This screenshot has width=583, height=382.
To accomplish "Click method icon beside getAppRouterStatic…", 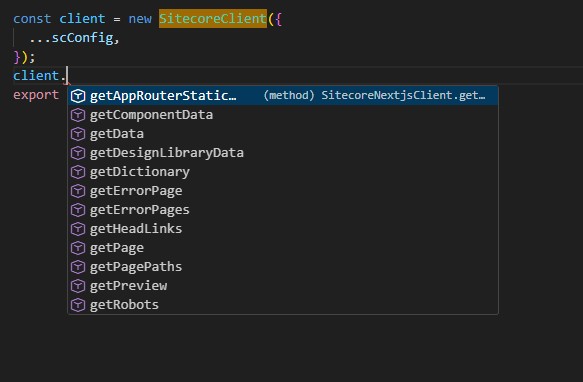I will [x=78, y=96].
